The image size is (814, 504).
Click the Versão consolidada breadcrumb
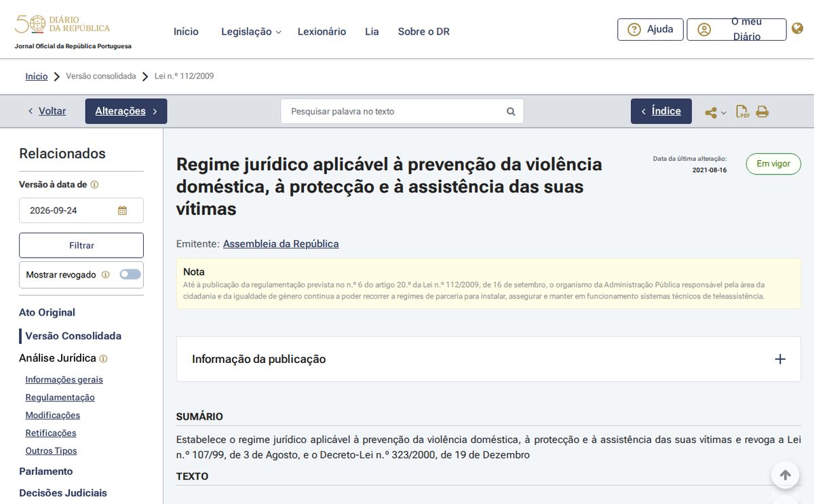[x=101, y=77]
